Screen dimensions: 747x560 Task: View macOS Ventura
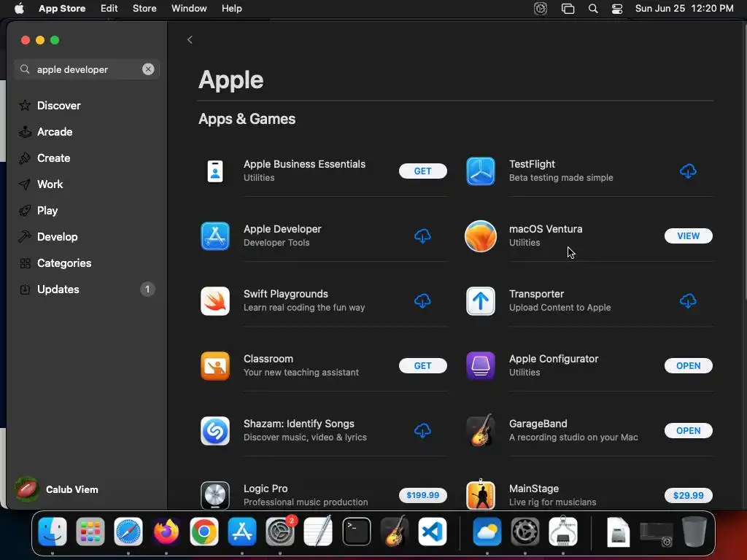(689, 236)
